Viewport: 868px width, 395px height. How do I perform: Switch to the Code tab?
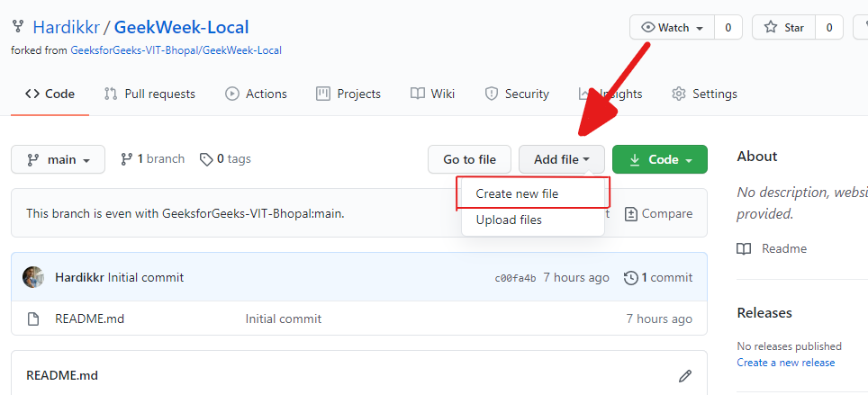pos(50,94)
